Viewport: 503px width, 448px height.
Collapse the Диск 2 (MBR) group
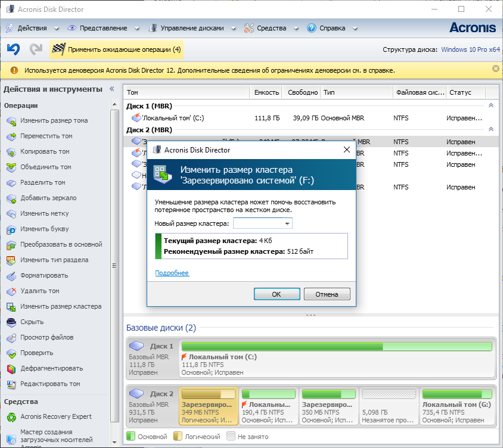tap(491, 129)
